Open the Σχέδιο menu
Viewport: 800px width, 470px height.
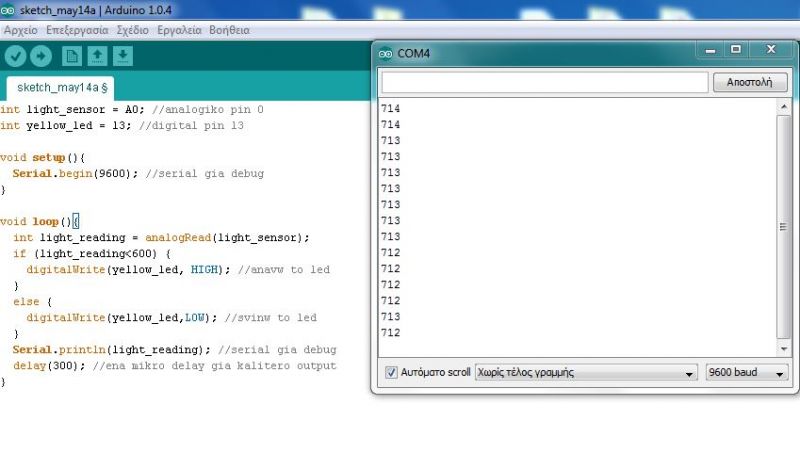tap(133, 30)
